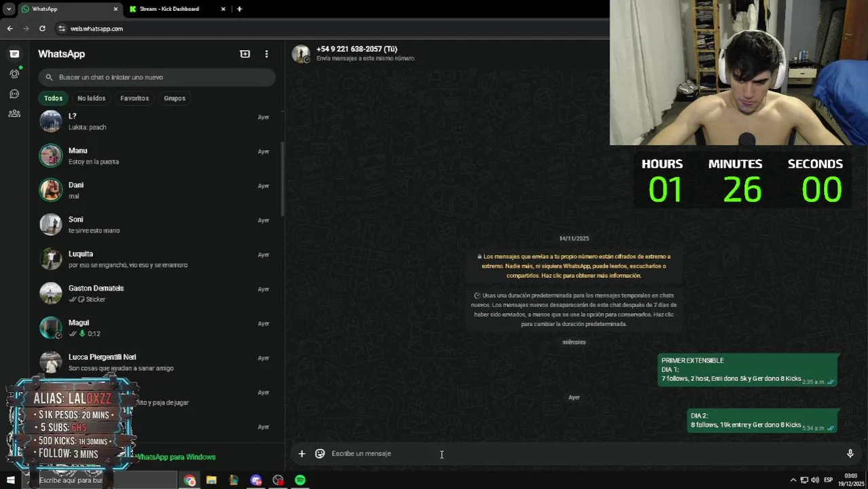Open a new browser tab
The height and width of the screenshot is (489, 868).
[x=239, y=9]
